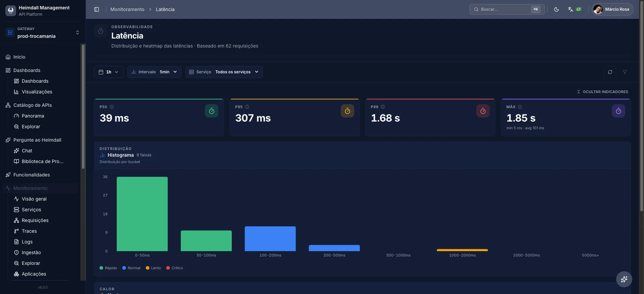Open Ingestão in the sidebar
Screen dimensions: 644x294
click(x=44, y=252)
